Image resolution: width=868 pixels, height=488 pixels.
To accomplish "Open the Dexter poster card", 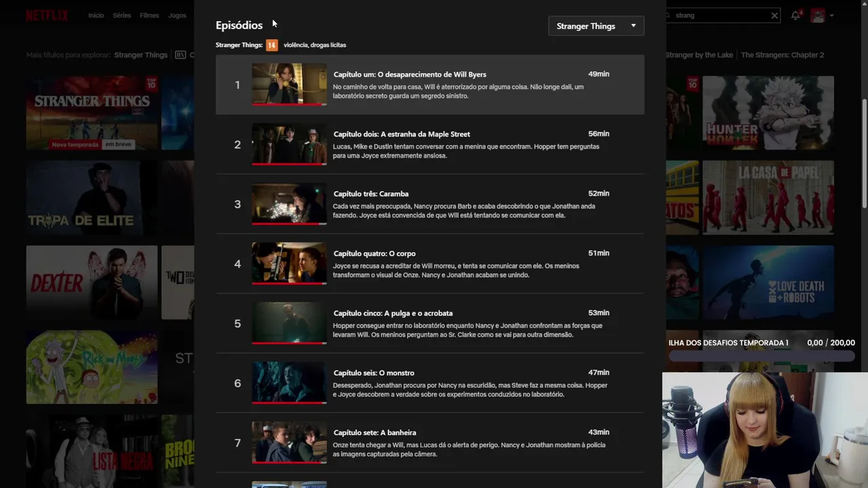I will pyautogui.click(x=92, y=282).
